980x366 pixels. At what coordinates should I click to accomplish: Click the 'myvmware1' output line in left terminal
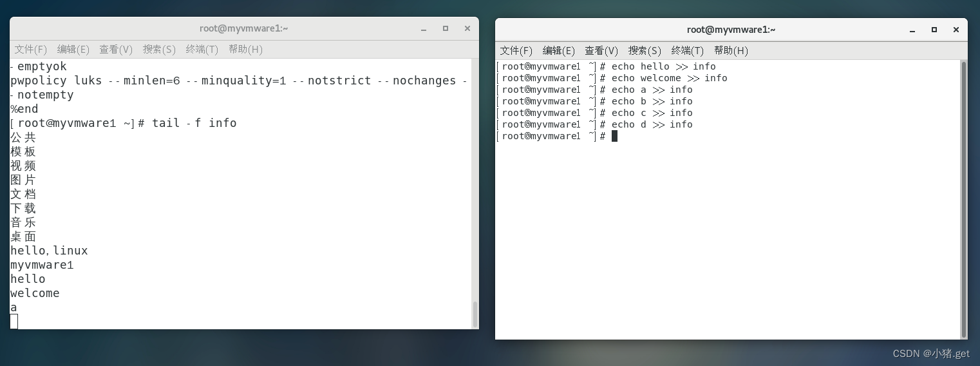42,265
